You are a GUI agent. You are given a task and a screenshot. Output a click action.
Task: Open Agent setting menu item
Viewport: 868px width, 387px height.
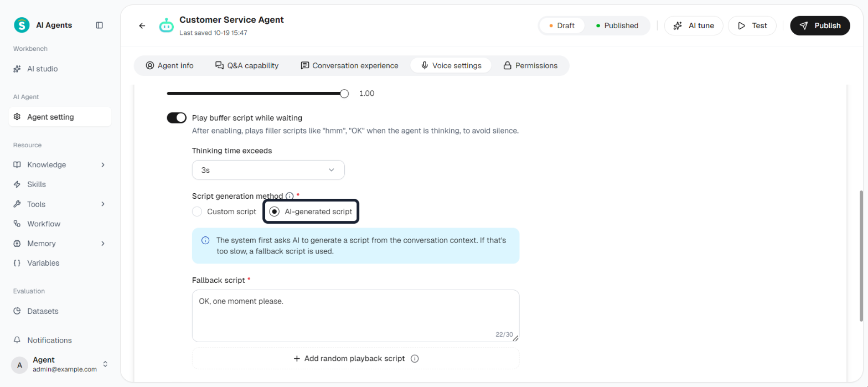pos(60,117)
